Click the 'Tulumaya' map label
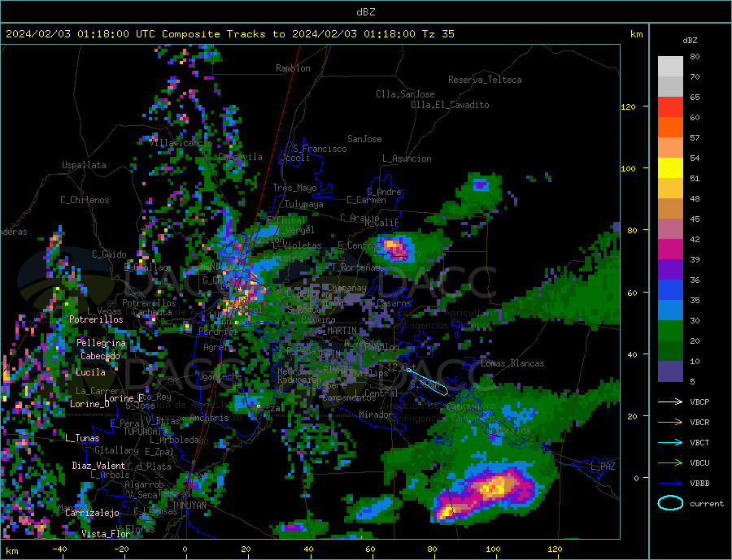The width and height of the screenshot is (732, 560). tap(303, 204)
